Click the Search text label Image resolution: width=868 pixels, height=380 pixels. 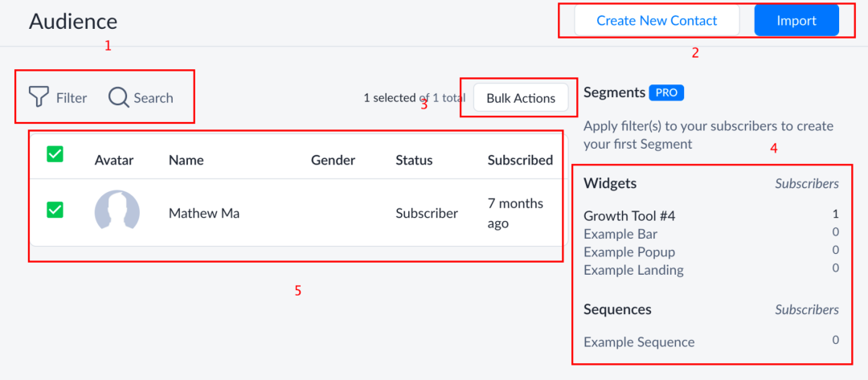[154, 98]
